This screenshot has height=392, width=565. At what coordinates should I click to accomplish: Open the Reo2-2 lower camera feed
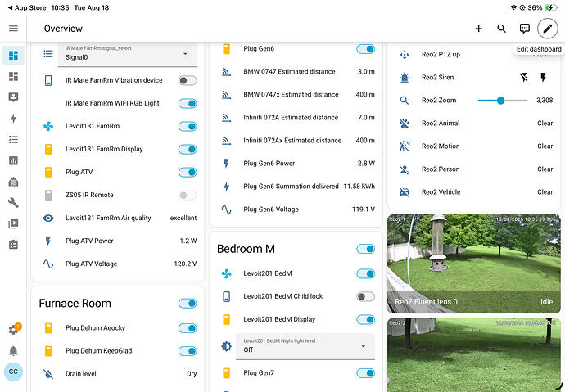point(474,355)
